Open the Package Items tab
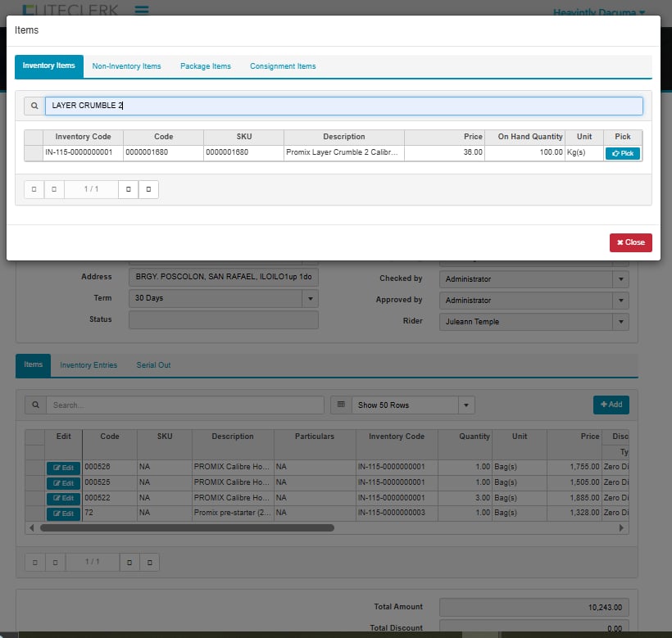Image resolution: width=672 pixels, height=638 pixels. click(206, 66)
